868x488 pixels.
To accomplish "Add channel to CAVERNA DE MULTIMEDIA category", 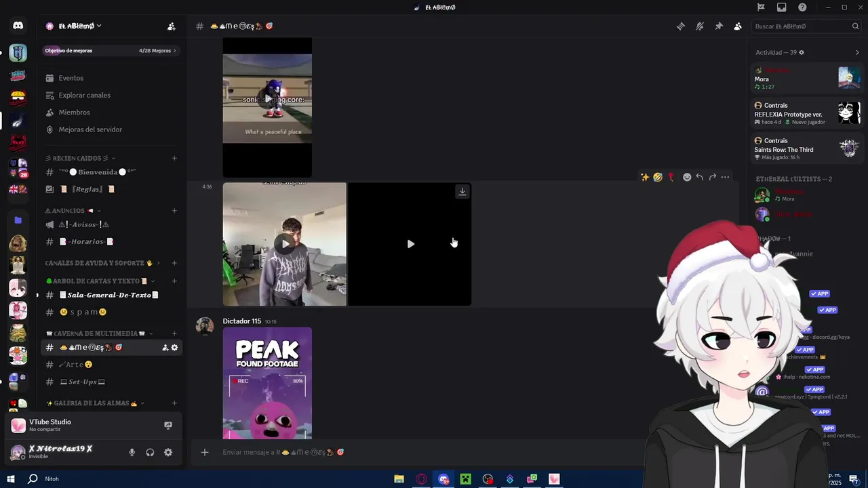I will pyautogui.click(x=174, y=333).
